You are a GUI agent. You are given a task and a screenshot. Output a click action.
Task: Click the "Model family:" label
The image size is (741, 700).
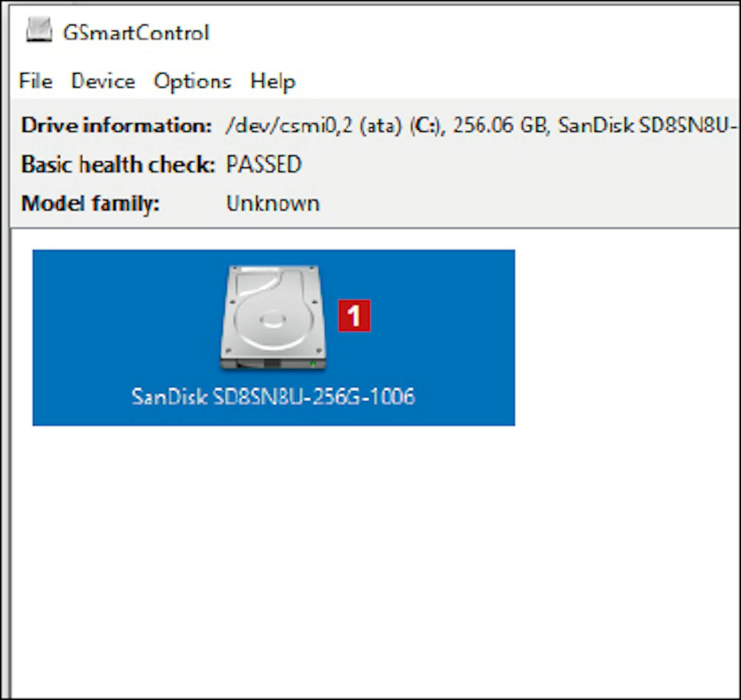coord(90,204)
